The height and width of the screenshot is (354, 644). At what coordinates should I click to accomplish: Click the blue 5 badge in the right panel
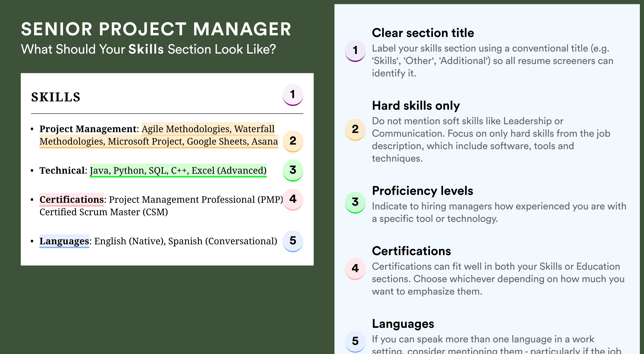355,342
